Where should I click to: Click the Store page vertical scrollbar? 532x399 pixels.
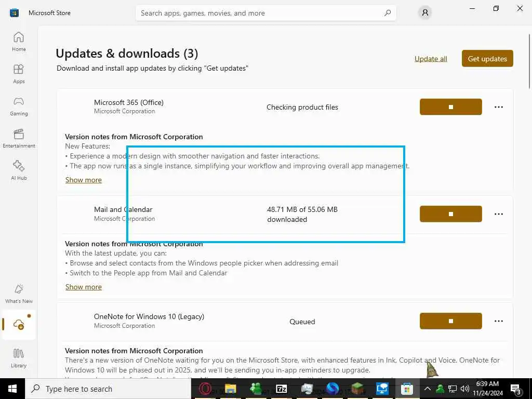(529, 61)
